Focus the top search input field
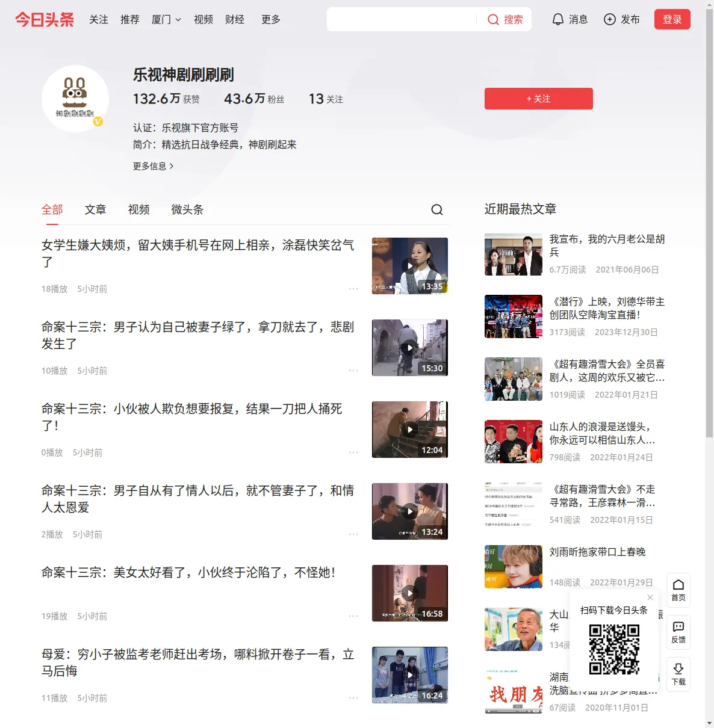The height and width of the screenshot is (728, 714). coord(403,19)
